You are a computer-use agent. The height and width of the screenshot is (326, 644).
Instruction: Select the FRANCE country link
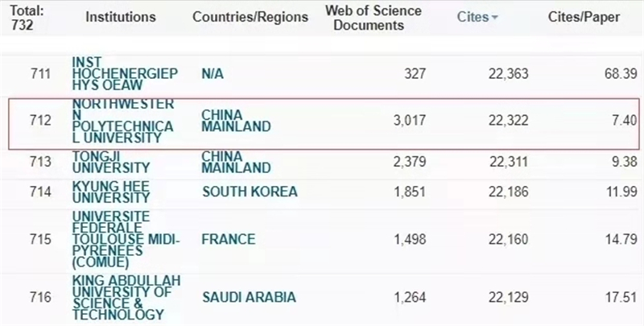point(229,239)
